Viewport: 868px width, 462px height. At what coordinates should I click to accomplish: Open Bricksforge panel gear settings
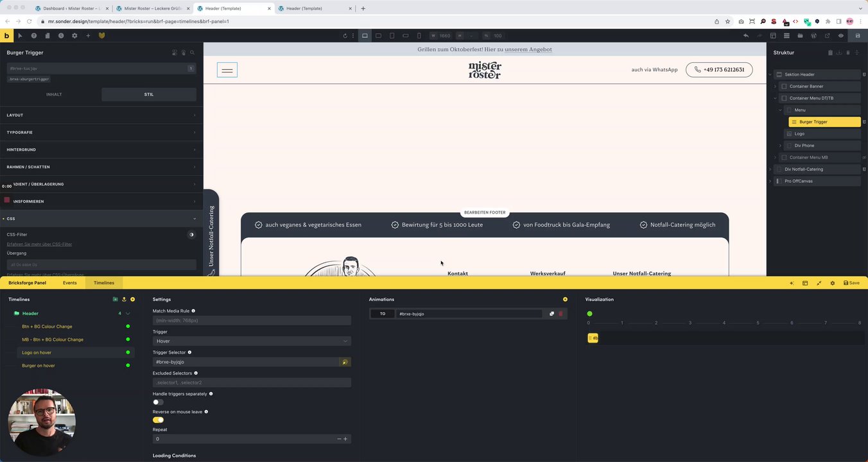(x=833, y=283)
